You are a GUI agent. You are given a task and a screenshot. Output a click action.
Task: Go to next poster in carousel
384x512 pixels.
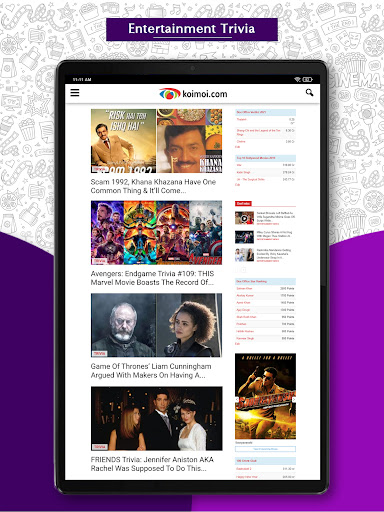click(x=294, y=399)
